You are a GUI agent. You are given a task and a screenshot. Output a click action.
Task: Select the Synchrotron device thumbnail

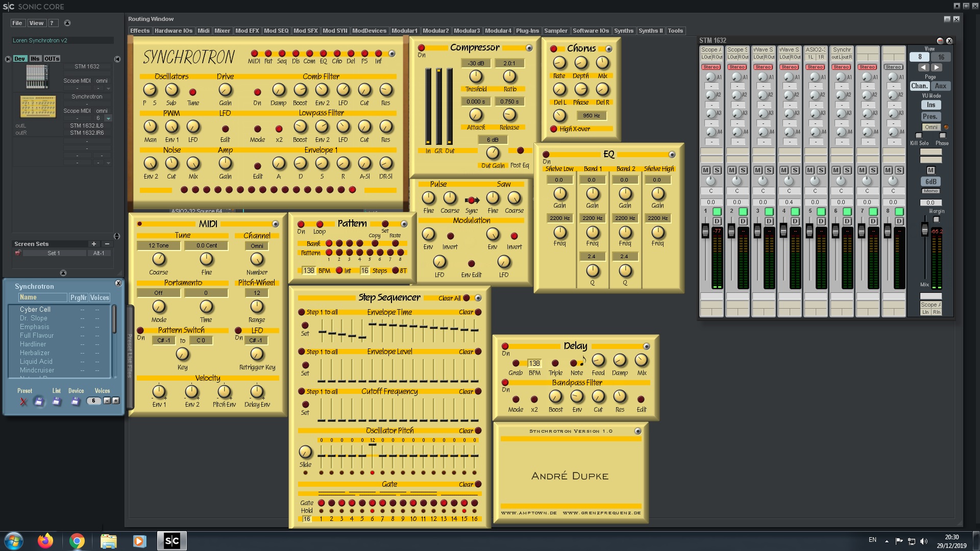pyautogui.click(x=38, y=106)
